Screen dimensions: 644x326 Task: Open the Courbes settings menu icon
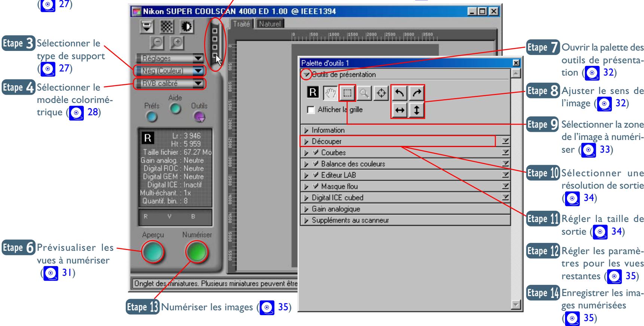[505, 153]
